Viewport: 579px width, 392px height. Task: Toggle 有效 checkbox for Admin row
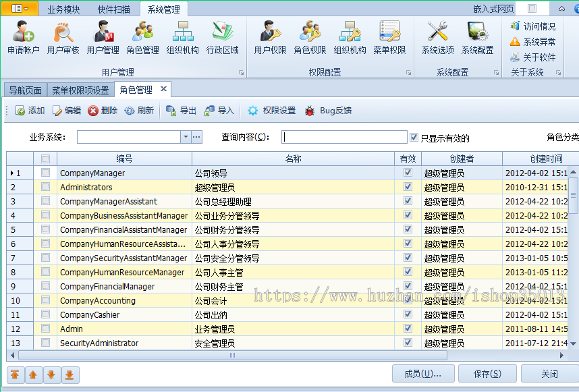(x=408, y=328)
